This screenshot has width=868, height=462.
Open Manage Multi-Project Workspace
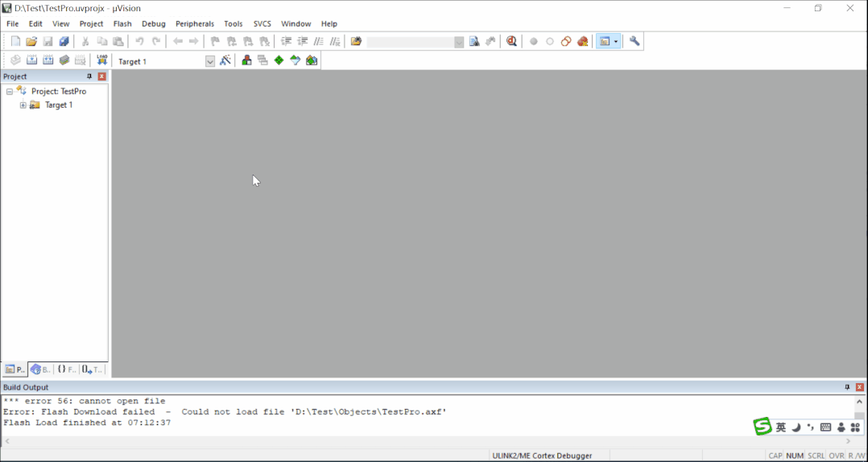point(263,60)
